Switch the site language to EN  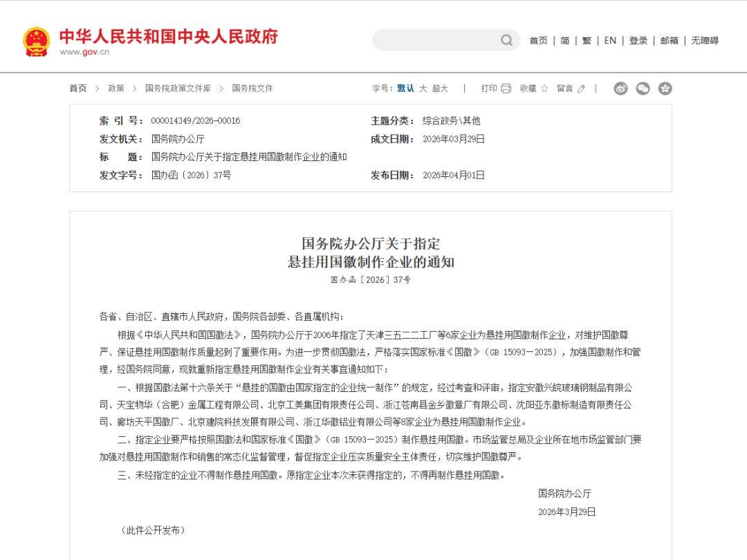coord(610,41)
